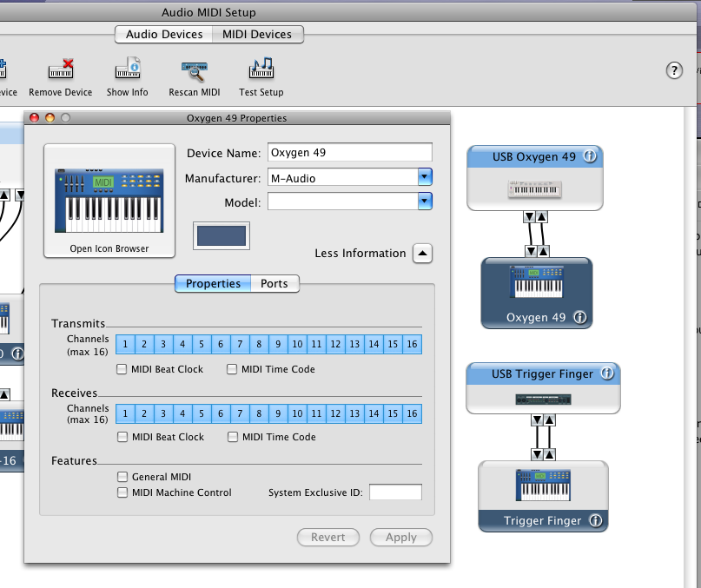Click the info icon on Oxygen 49 device
The height and width of the screenshot is (588, 701).
point(580,317)
